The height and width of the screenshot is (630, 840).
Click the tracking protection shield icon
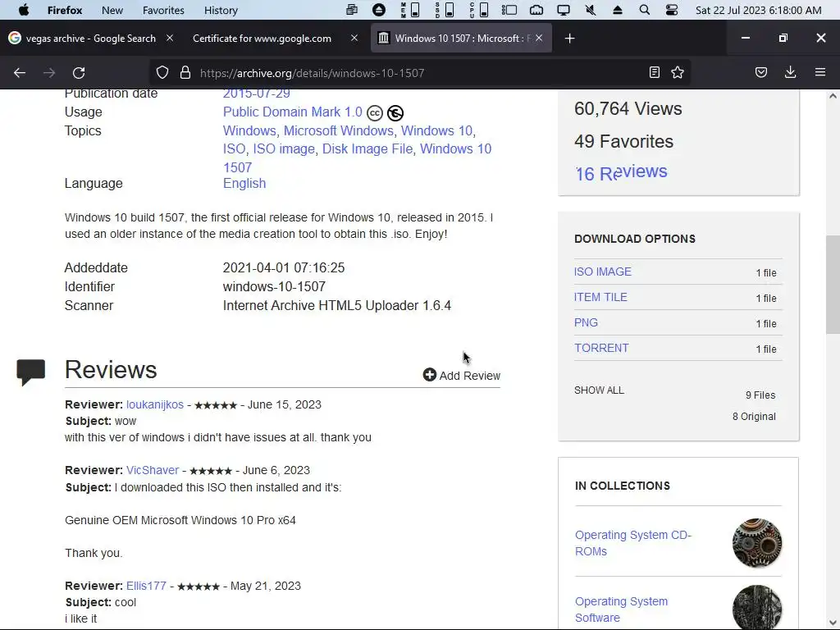point(162,73)
